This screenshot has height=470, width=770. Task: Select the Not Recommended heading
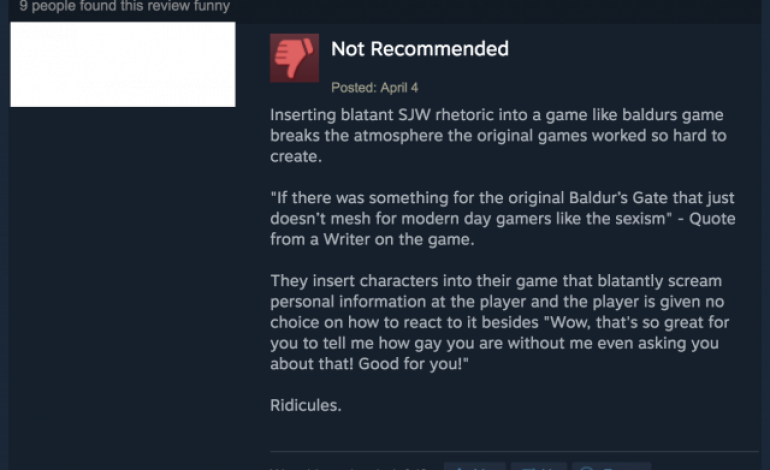point(420,49)
